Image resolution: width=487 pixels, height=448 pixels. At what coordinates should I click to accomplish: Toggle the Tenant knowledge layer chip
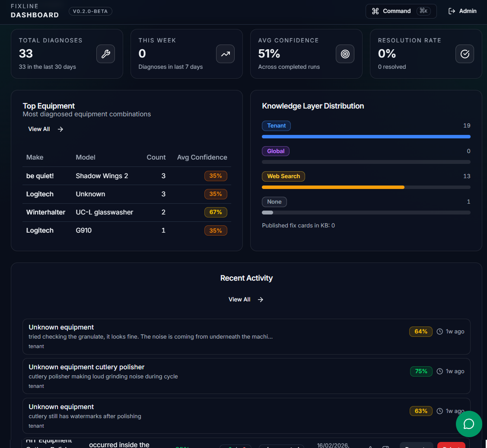276,125
